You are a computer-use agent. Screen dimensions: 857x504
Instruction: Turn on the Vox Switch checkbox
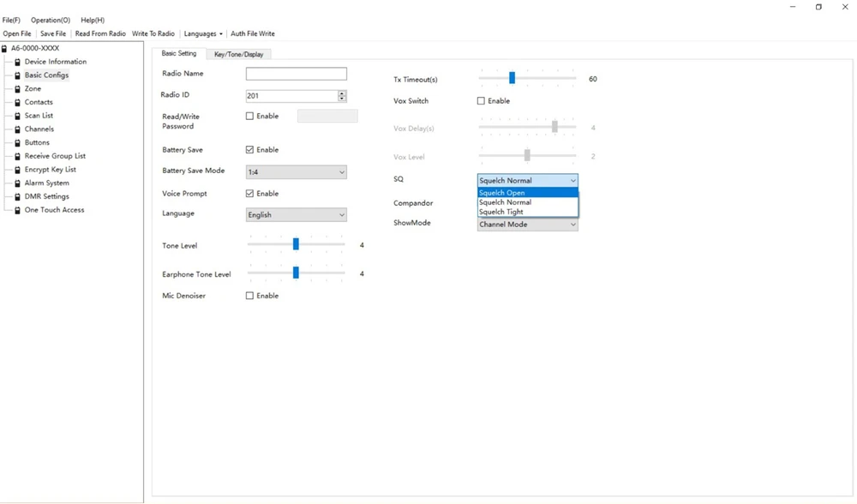coord(481,100)
